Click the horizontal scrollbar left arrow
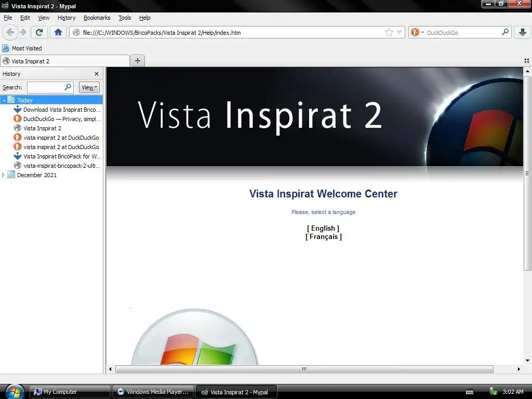The height and width of the screenshot is (399, 532). pos(110,369)
